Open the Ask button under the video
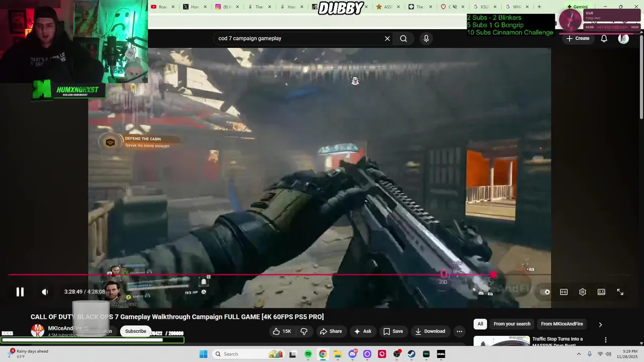The height and width of the screenshot is (362, 644). tap(363, 331)
